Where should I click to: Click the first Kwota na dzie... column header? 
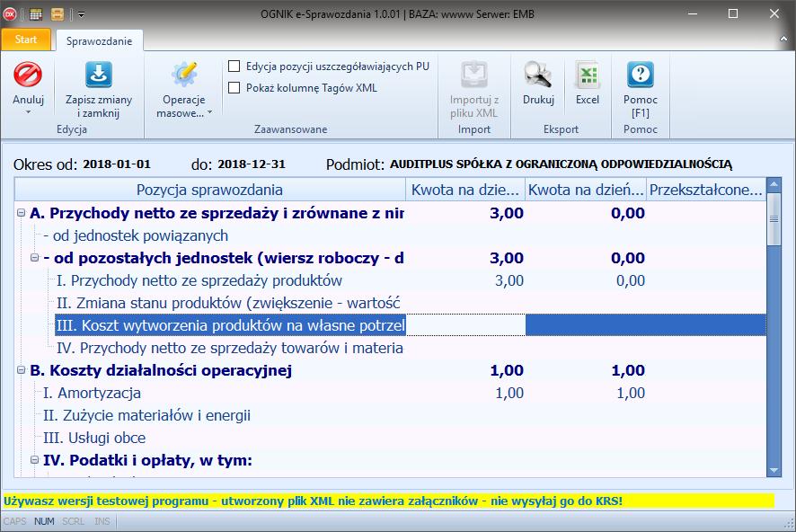click(465, 190)
